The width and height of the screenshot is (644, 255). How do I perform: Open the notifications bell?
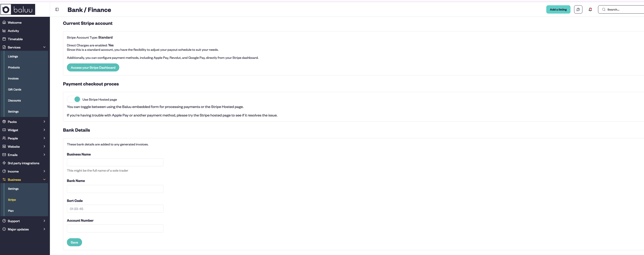pyautogui.click(x=590, y=9)
